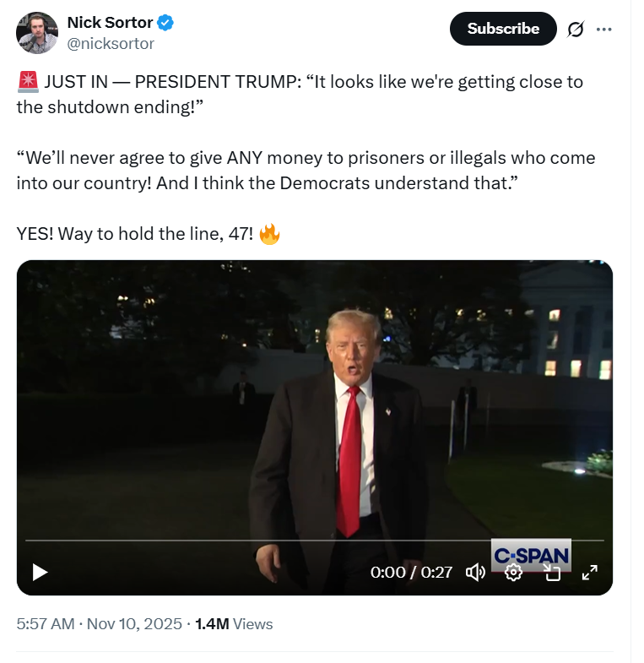The image size is (644, 663).
Task: Open the @nicksortor handle link
Action: (x=111, y=44)
